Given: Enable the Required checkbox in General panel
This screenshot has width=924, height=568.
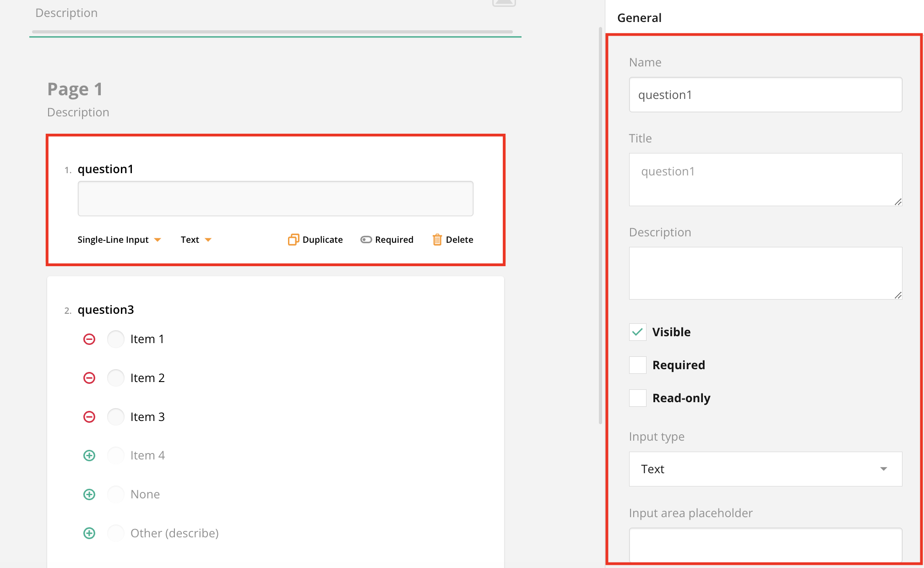Looking at the screenshot, I should pos(637,365).
